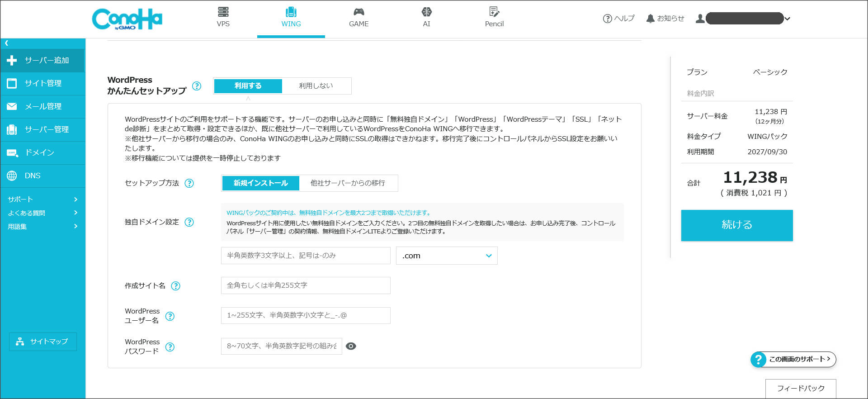This screenshot has height=399, width=868.
Task: Open サーバー管理 in the sidebar
Action: click(x=42, y=129)
